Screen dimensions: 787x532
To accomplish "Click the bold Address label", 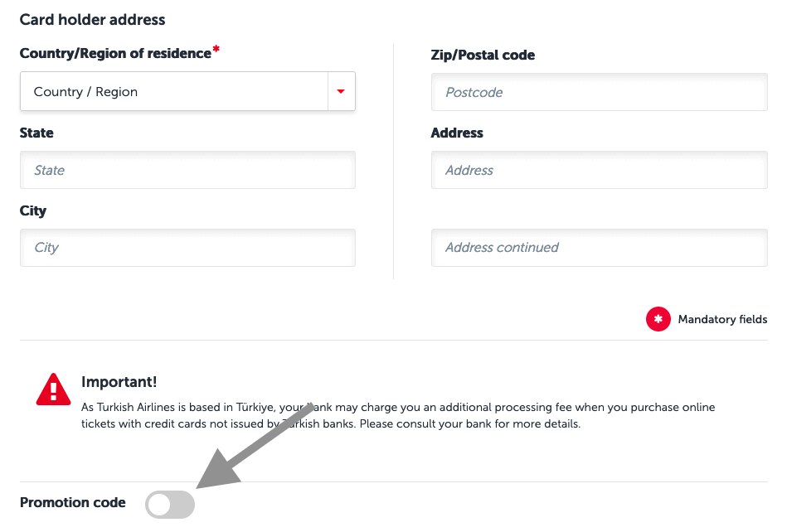I will pyautogui.click(x=457, y=133).
